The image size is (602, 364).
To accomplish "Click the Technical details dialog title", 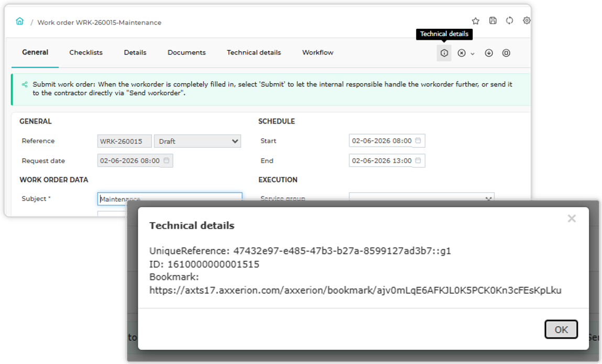I will [192, 225].
